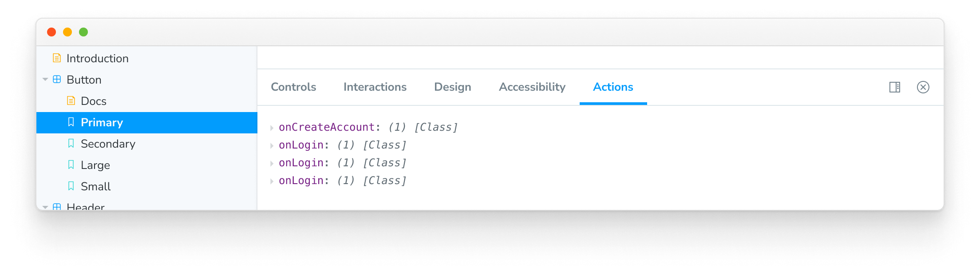
Task: Expand the last onLogin action entry
Action: tap(272, 180)
